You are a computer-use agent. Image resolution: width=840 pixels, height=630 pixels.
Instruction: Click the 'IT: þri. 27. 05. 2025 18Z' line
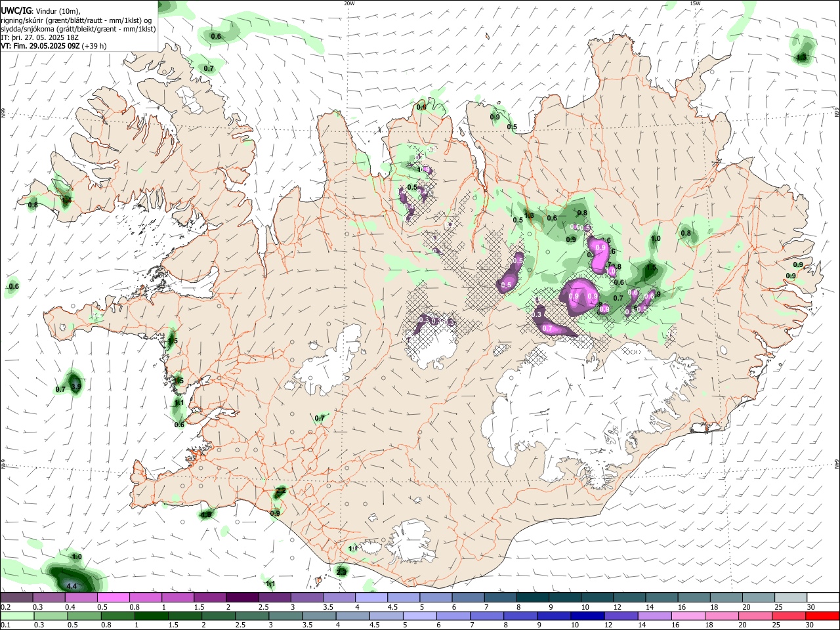pyautogui.click(x=40, y=37)
